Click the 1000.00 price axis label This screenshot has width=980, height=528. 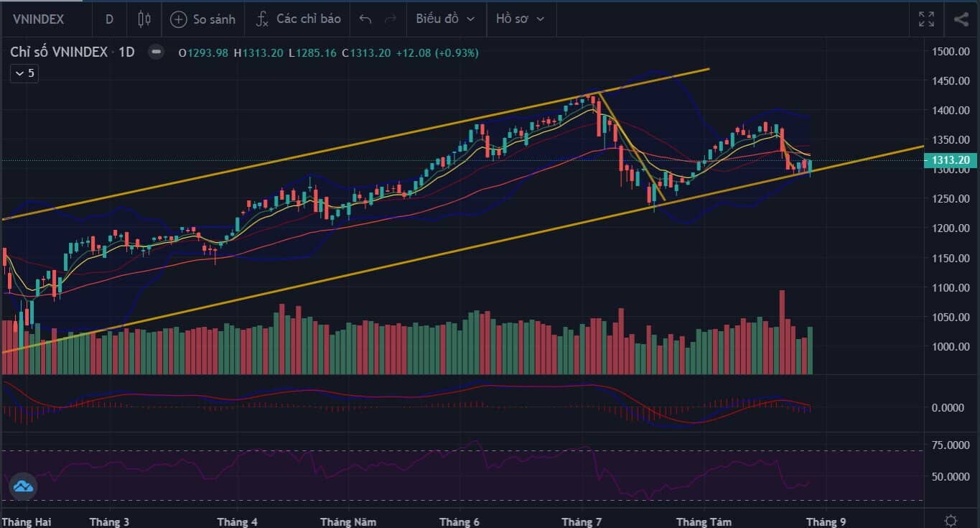[951, 347]
